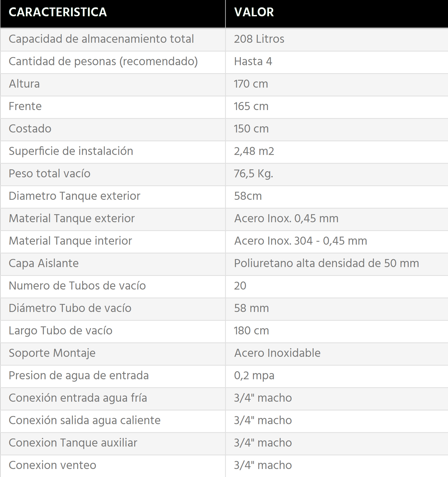
Task: Click the 208 Litros value cell
Action: (259, 39)
